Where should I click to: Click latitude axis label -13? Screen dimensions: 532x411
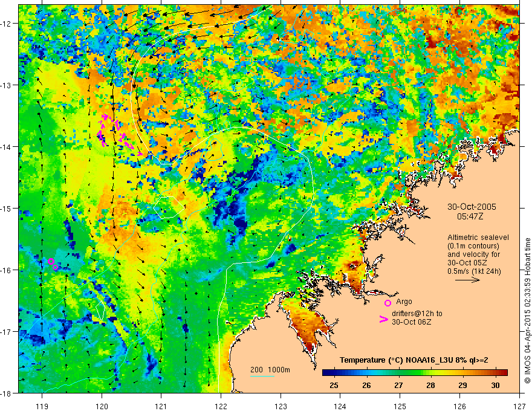pyautogui.click(x=7, y=85)
